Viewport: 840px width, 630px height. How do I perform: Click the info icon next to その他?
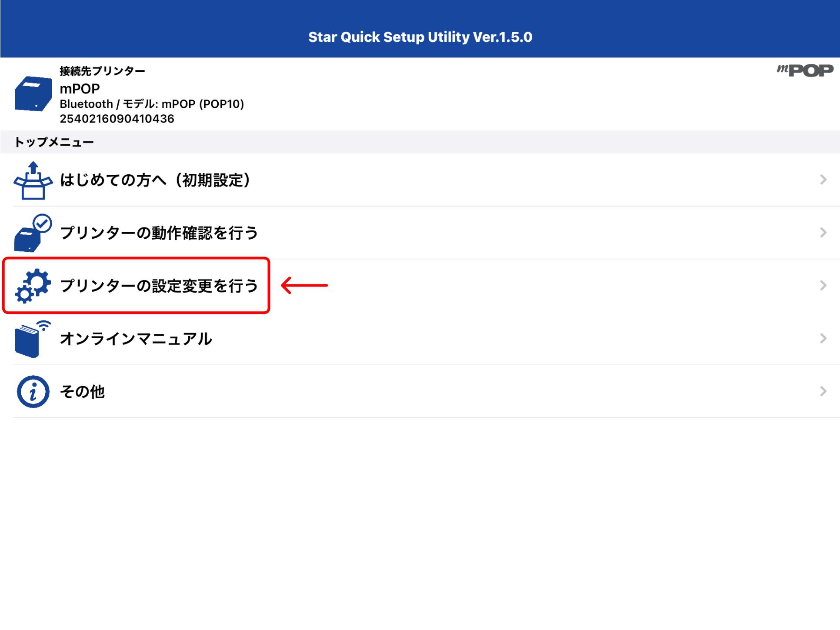point(33,392)
